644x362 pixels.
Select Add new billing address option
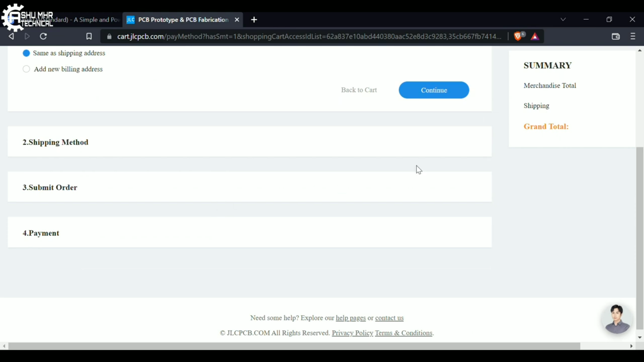[x=26, y=69]
